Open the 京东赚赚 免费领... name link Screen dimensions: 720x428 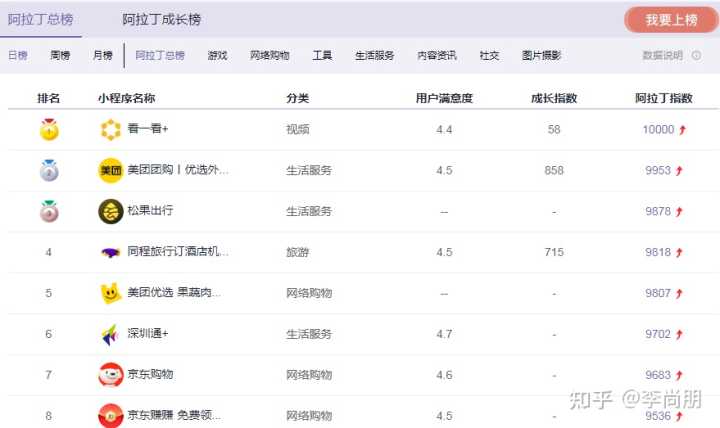pos(174,415)
